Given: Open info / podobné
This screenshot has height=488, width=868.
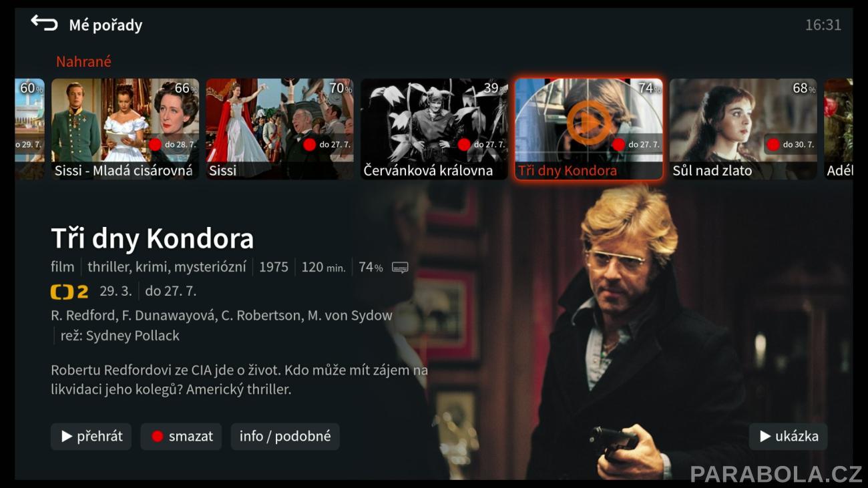Looking at the screenshot, I should tap(285, 437).
